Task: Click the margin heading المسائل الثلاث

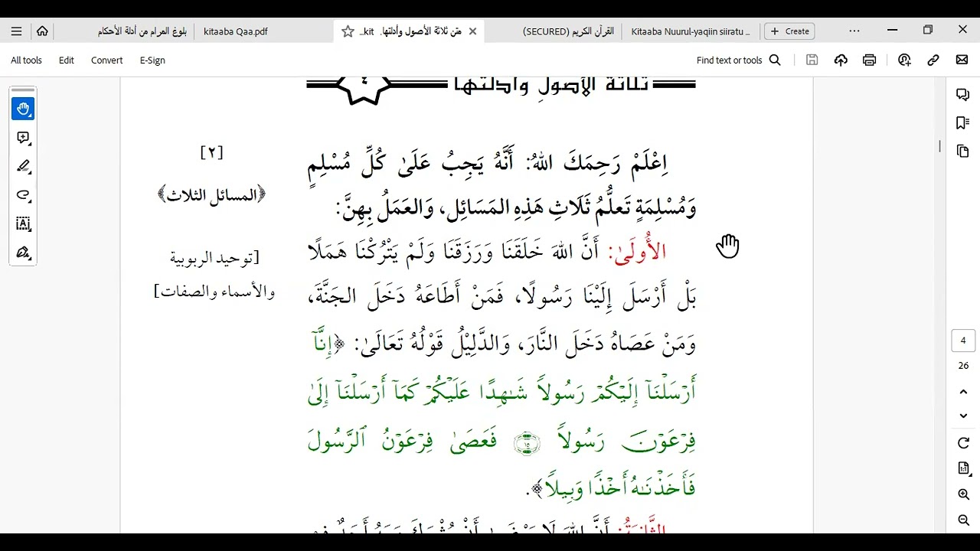Action: pyautogui.click(x=211, y=195)
